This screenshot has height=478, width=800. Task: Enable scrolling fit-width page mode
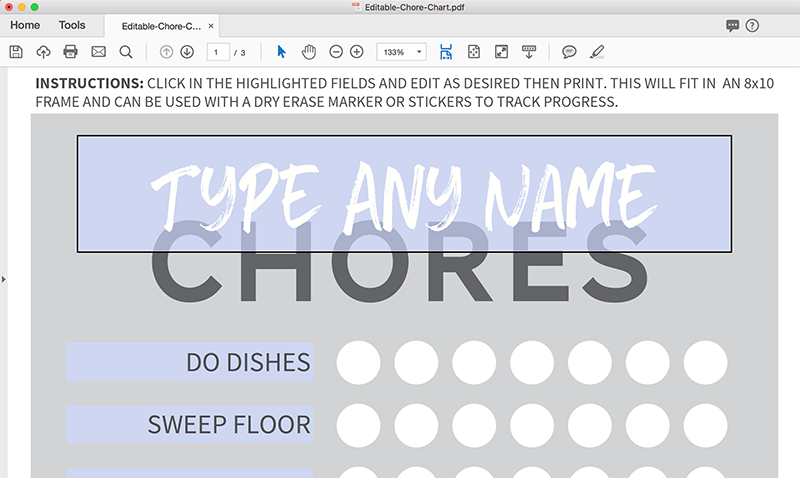[446, 52]
